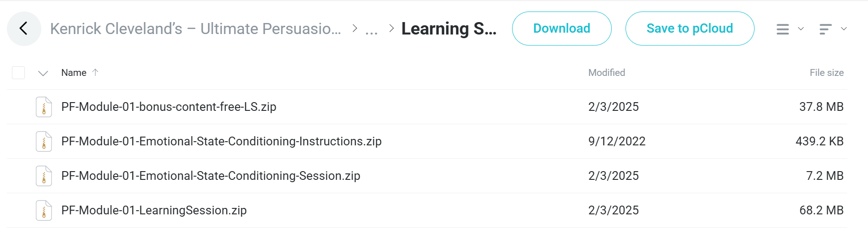This screenshot has height=230, width=868.
Task: Expand dropdown arrow next to view layout icon
Action: pyautogui.click(x=801, y=29)
